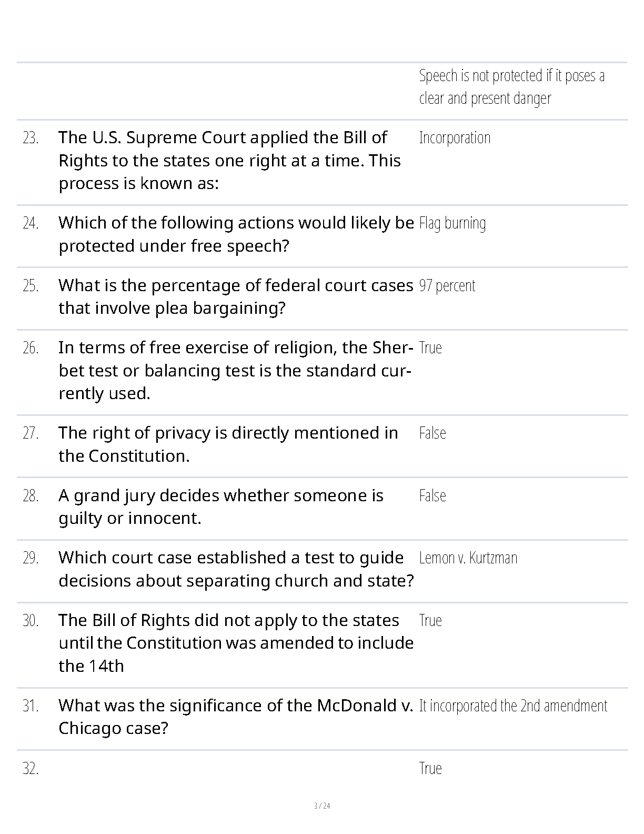Select question 29 about church and state
This screenshot has width=644, height=834.
[236, 569]
